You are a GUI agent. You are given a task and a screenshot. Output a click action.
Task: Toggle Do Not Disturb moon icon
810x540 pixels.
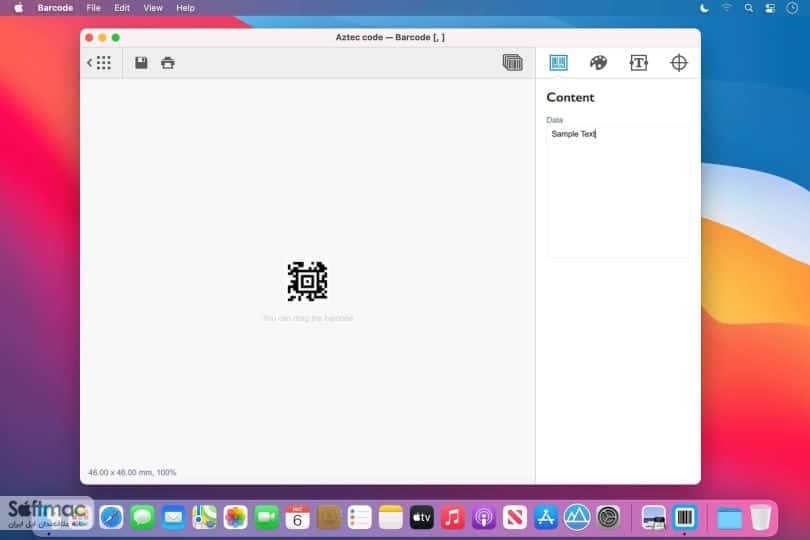(x=704, y=8)
